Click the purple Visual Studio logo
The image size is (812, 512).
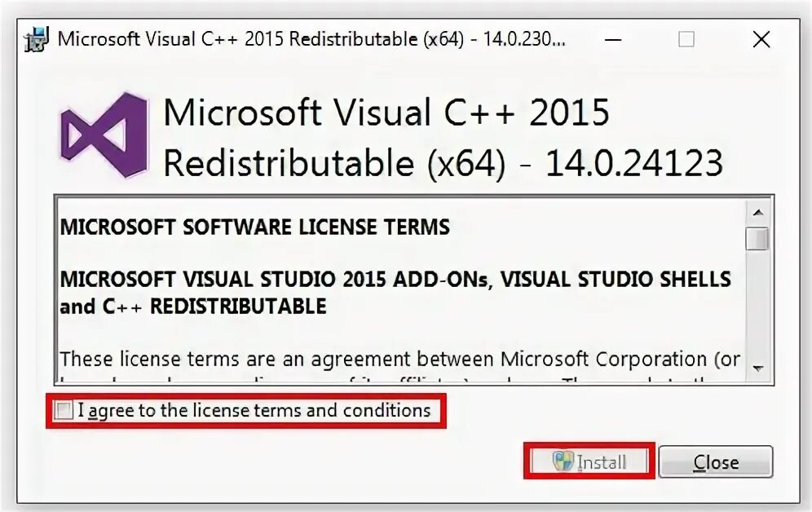coord(104,135)
